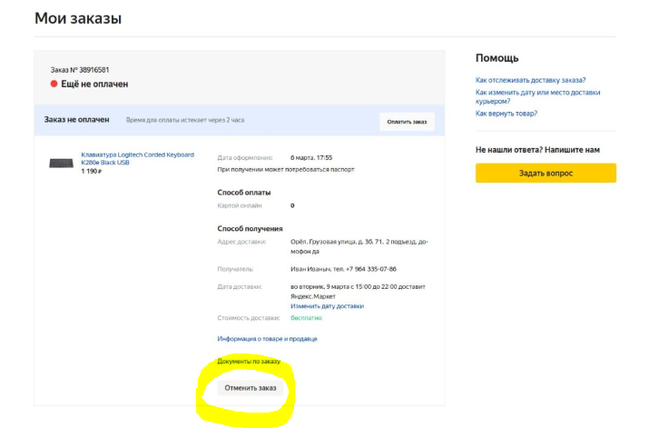Open the Logitech keyboard product thumbnail
This screenshot has width=659, height=428.
click(x=61, y=163)
